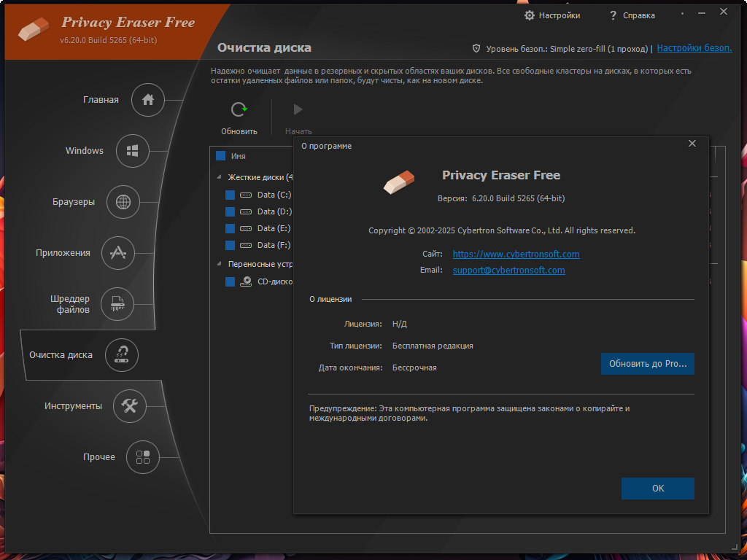Image resolution: width=747 pixels, height=560 pixels.
Task: Toggle the CD-дисковод checkbox
Action: coord(230,282)
